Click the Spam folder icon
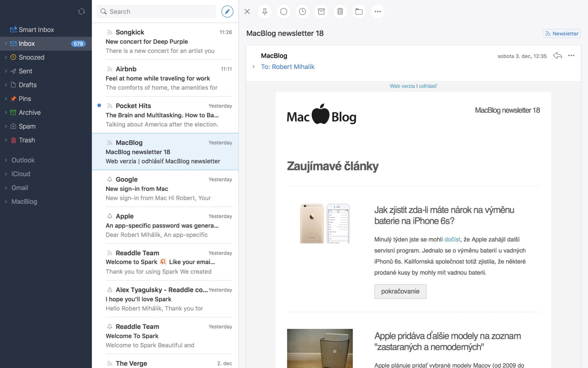 point(13,126)
